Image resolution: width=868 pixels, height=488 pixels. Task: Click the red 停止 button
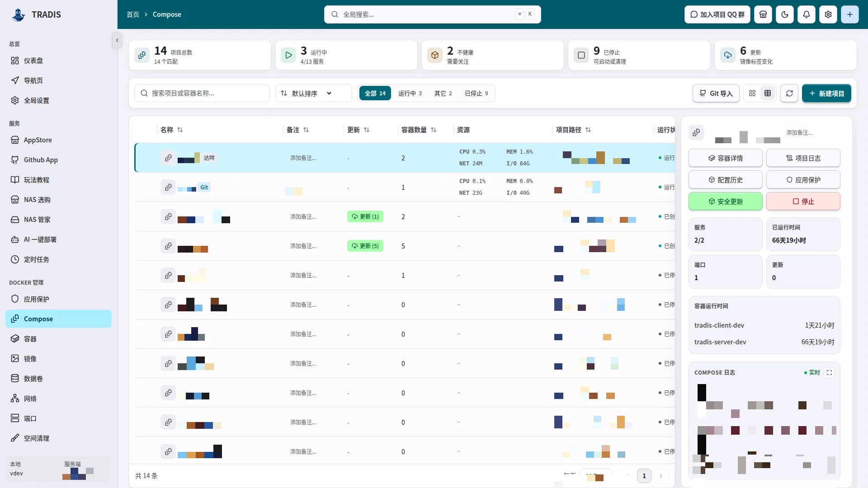pos(803,202)
